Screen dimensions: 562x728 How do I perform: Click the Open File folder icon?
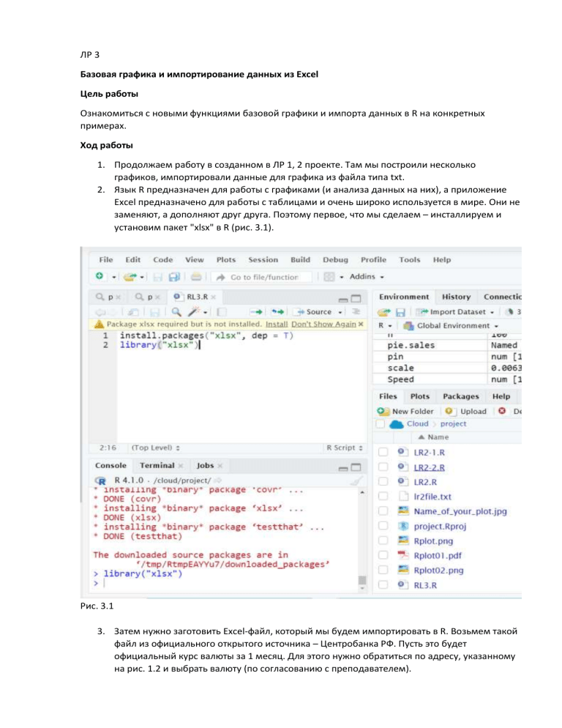pos(130,277)
